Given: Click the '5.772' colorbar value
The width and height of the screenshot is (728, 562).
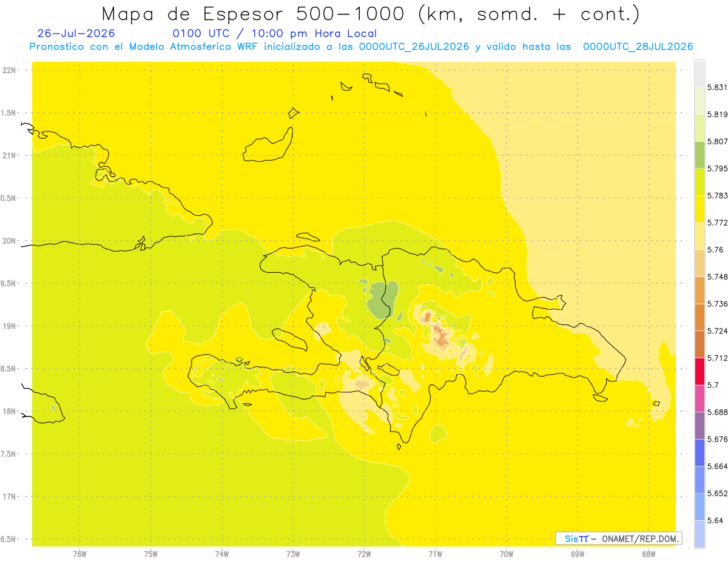Looking at the screenshot, I should click(x=717, y=222).
